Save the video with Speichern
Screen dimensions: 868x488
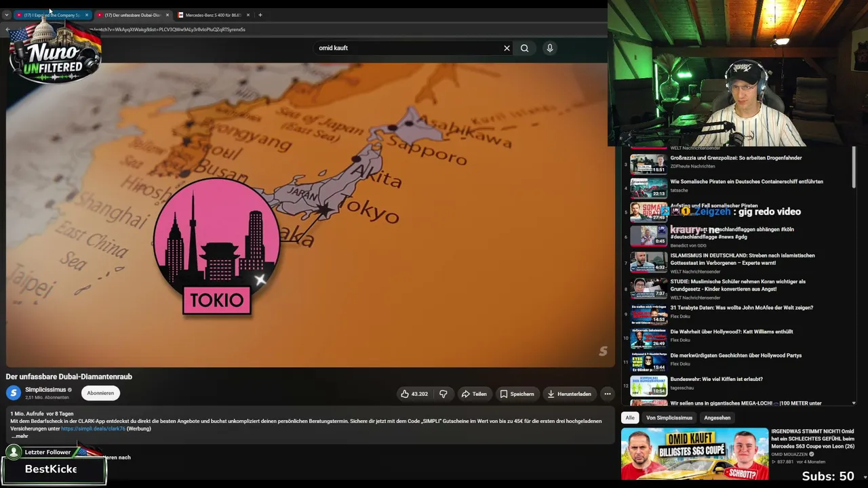click(x=517, y=394)
